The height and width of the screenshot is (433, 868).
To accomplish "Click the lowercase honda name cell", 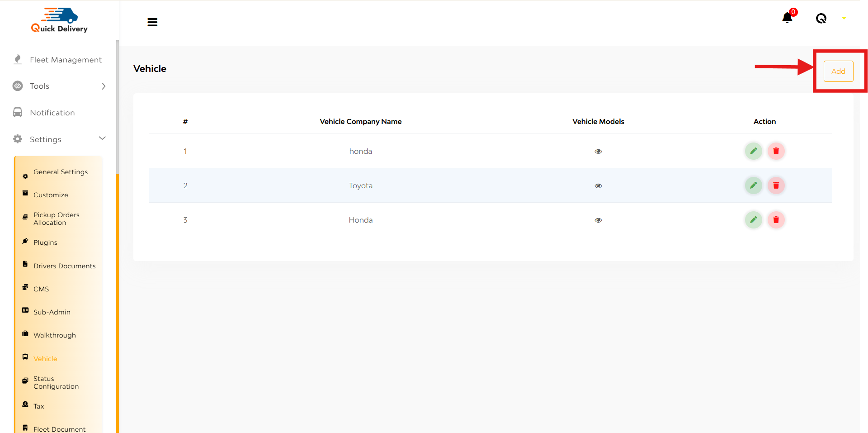I will [x=361, y=151].
